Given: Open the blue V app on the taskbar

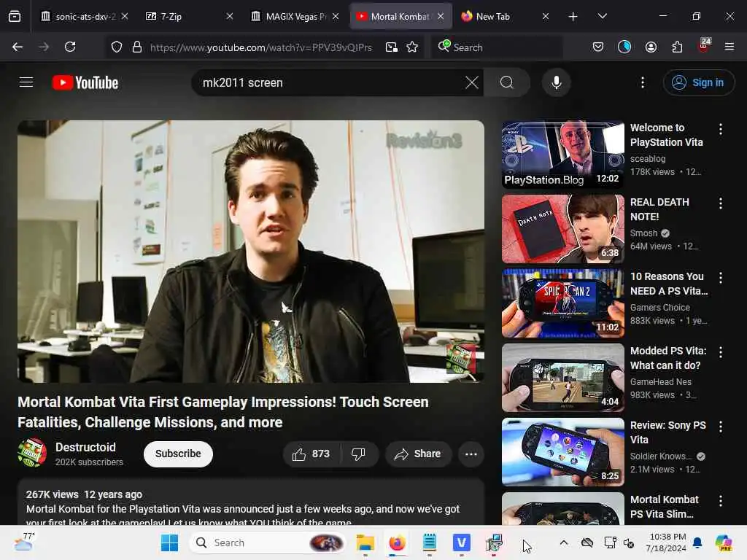Looking at the screenshot, I should [461, 542].
